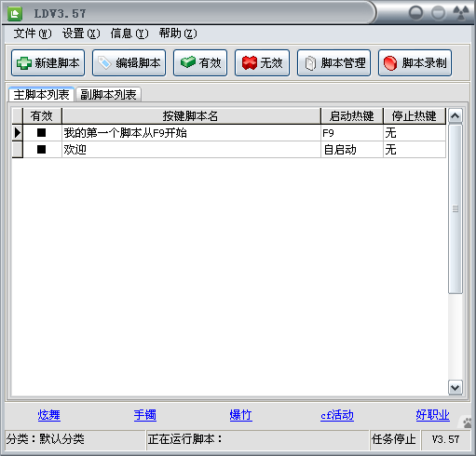
Task: Click the 自启动 start hotkey cell
Action: pyautogui.click(x=352, y=150)
